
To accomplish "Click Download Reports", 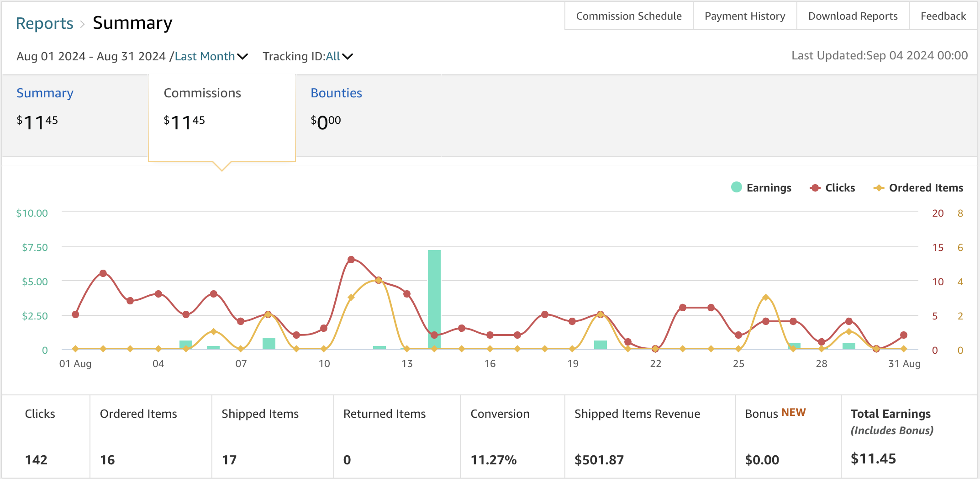I will coord(853,16).
